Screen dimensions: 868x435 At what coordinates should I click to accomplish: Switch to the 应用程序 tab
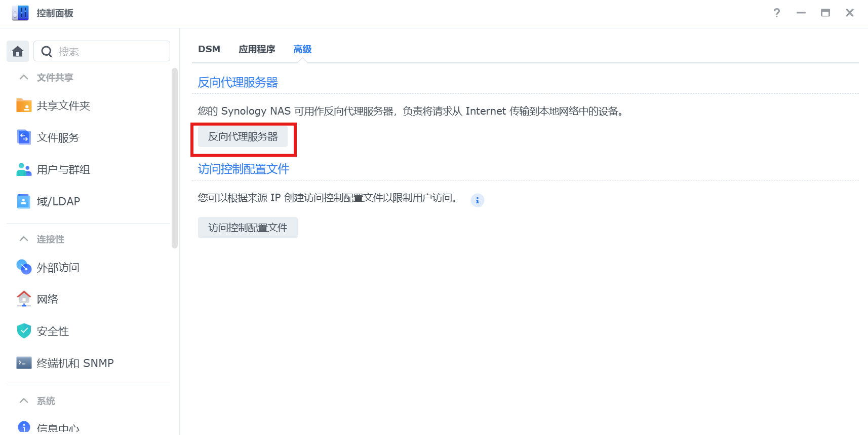point(257,49)
